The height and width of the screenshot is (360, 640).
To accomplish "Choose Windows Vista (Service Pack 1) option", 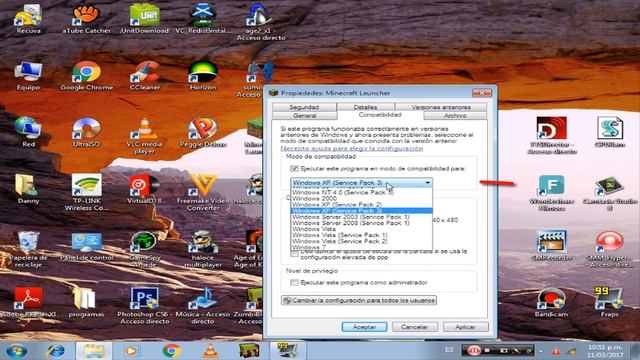I will (x=362, y=235).
